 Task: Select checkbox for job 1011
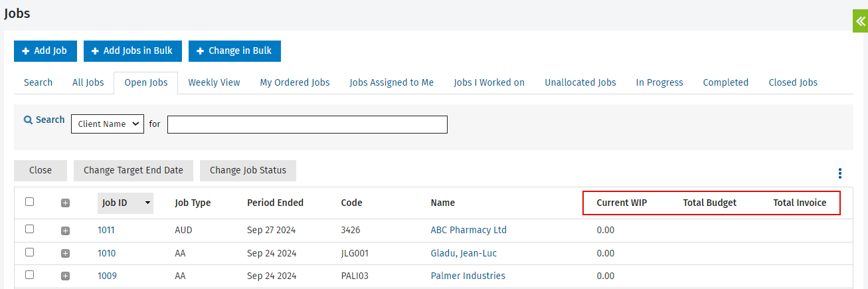(29, 229)
